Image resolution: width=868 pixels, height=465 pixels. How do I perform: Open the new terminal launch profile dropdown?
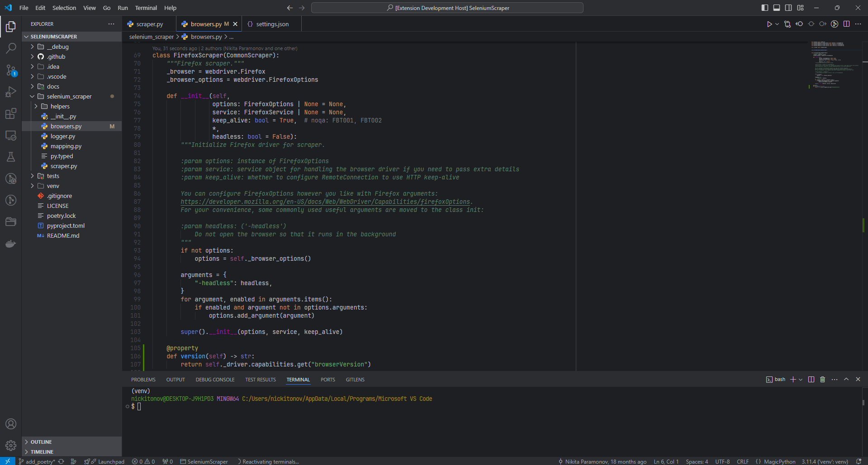point(801,380)
